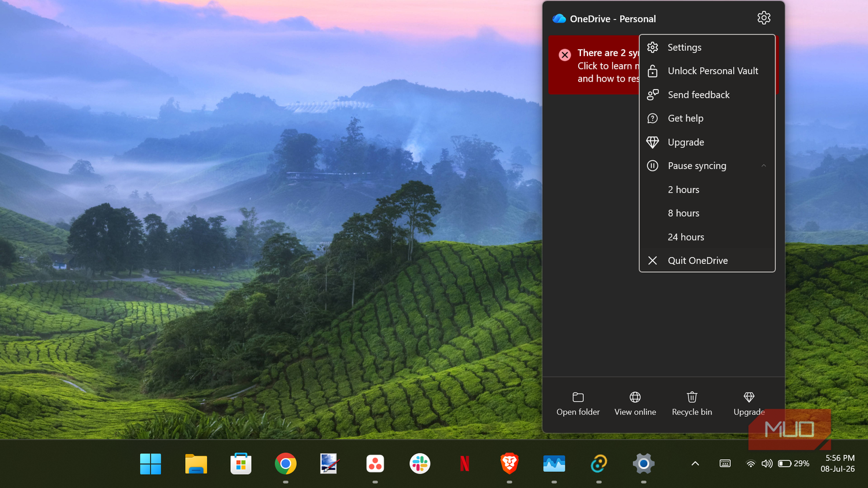Viewport: 868px width, 488px height.
Task: Show hidden tray icons chevron
Action: [x=696, y=464]
